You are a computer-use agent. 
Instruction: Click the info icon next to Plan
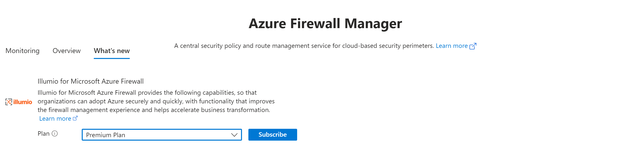tap(55, 133)
